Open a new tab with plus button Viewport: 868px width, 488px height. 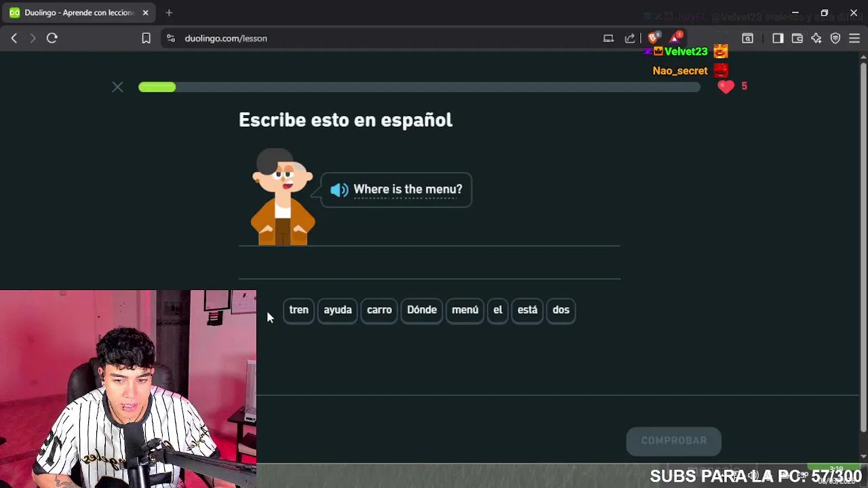(x=169, y=12)
